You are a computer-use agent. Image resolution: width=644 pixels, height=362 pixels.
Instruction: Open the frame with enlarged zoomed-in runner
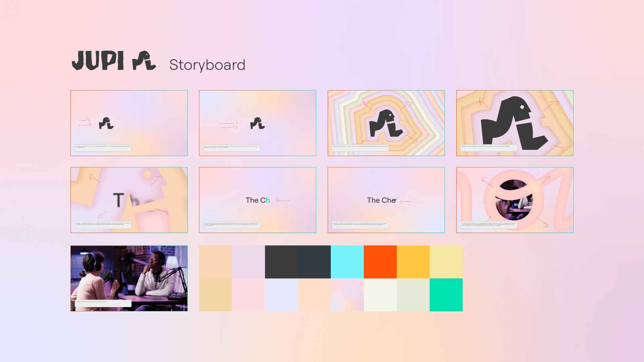[x=515, y=123]
